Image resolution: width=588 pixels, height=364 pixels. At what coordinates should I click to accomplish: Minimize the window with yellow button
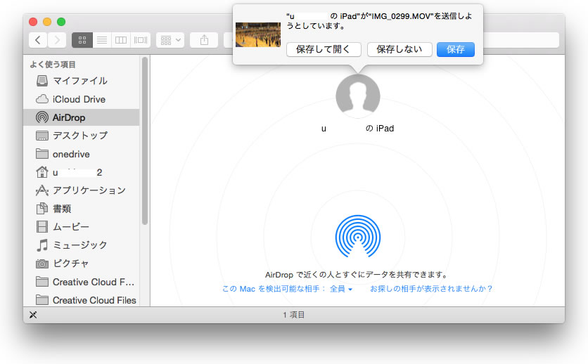pos(47,22)
